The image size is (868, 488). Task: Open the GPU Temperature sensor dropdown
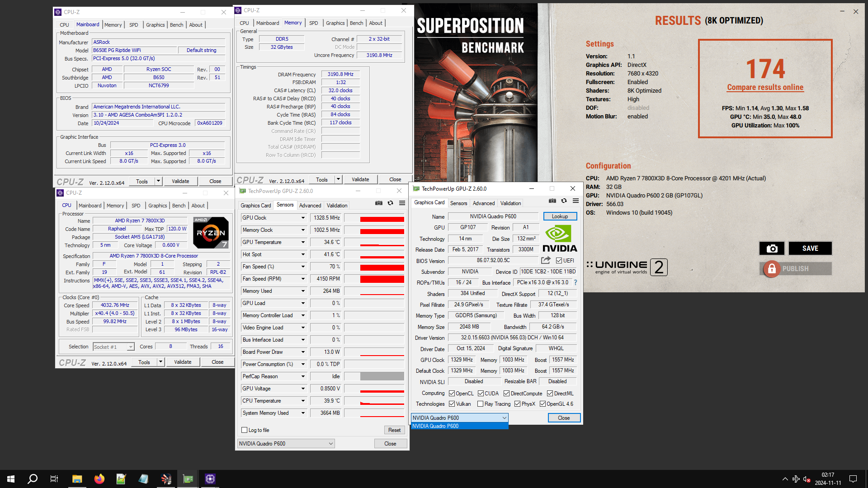(303, 242)
